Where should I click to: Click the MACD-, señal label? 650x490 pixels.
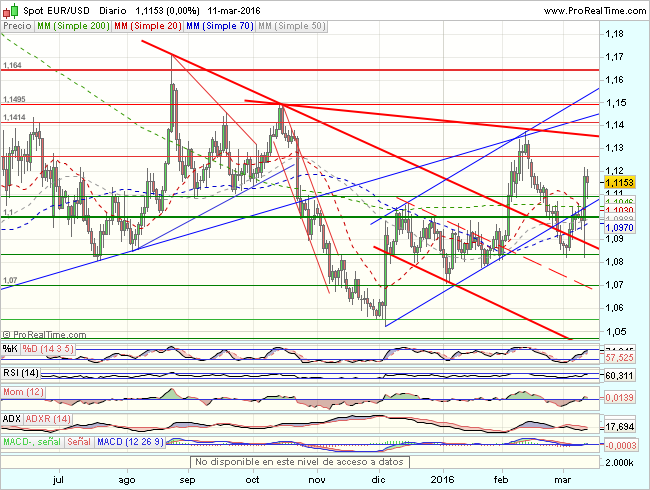click(x=32, y=442)
